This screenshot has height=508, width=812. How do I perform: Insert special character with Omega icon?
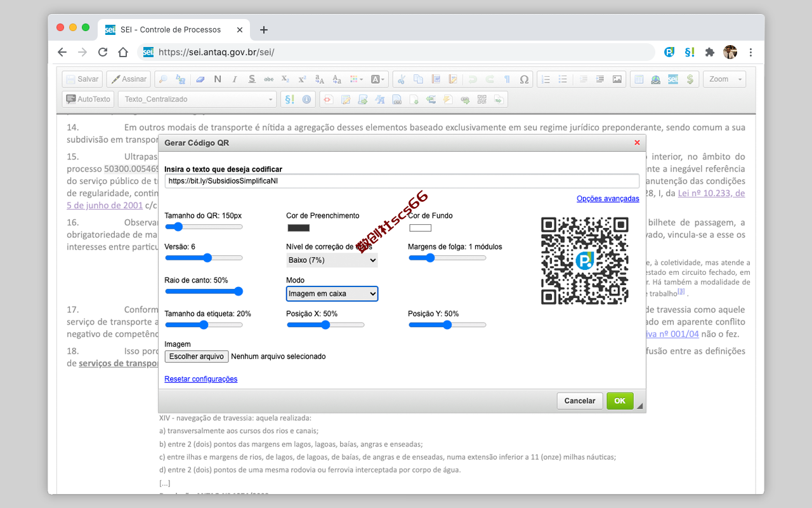[x=524, y=79]
